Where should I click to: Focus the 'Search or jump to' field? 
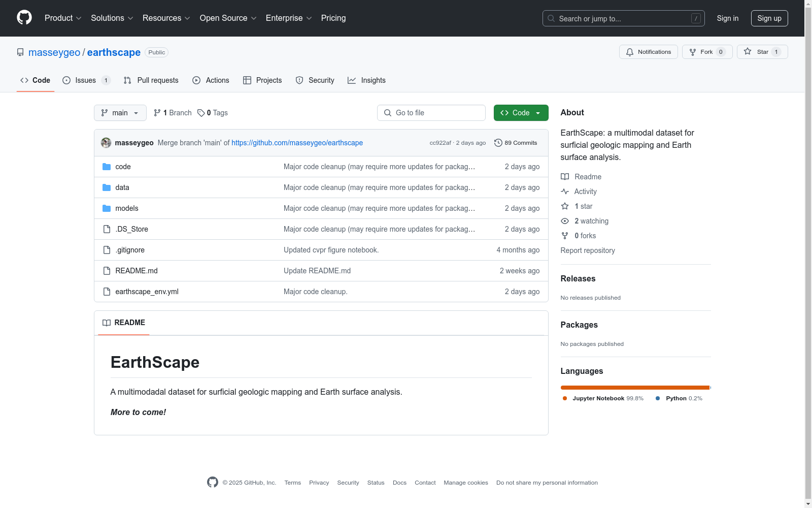(x=623, y=18)
